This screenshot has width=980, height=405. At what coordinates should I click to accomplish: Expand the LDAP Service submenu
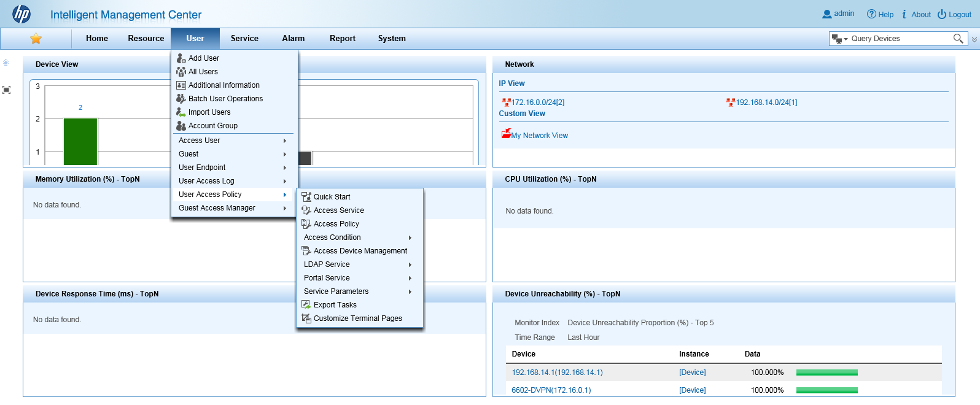click(410, 264)
